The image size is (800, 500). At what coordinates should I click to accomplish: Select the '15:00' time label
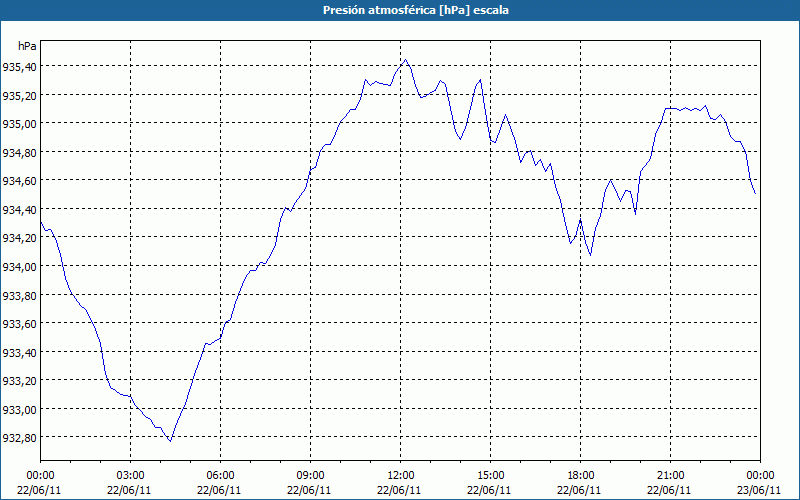click(x=490, y=476)
